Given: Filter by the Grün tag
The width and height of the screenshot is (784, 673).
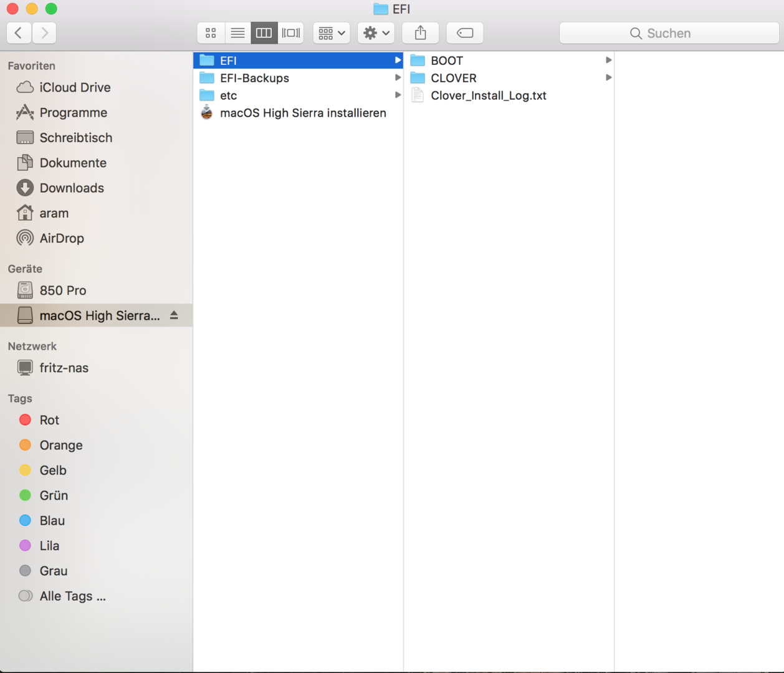Looking at the screenshot, I should [x=96, y=495].
